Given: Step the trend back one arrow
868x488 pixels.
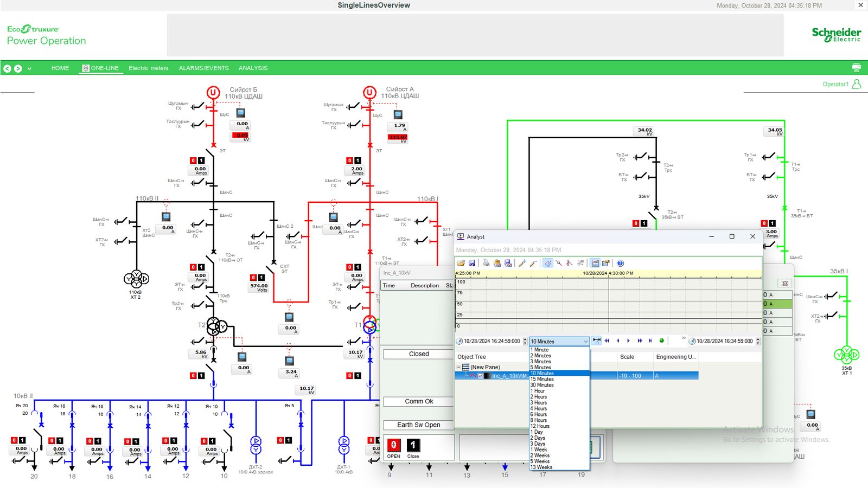Looking at the screenshot, I should tap(618, 341).
